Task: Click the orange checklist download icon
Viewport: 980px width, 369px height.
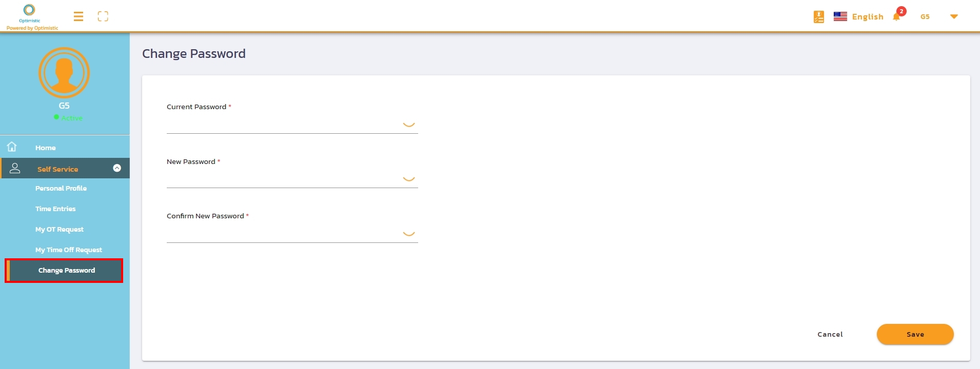Action: click(819, 17)
